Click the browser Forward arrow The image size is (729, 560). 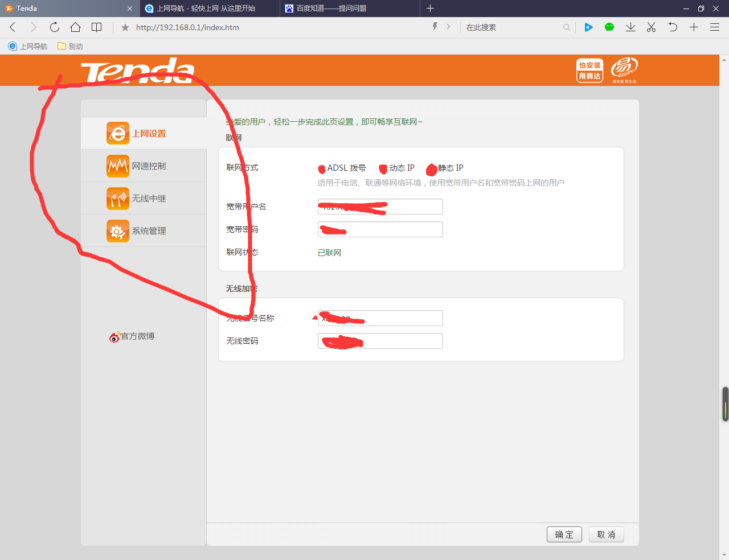coord(34,27)
